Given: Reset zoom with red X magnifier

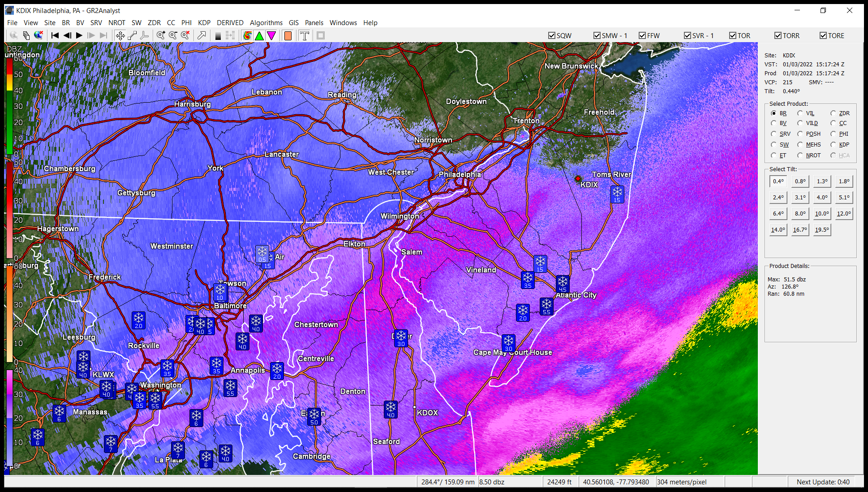Looking at the screenshot, I should 185,35.
